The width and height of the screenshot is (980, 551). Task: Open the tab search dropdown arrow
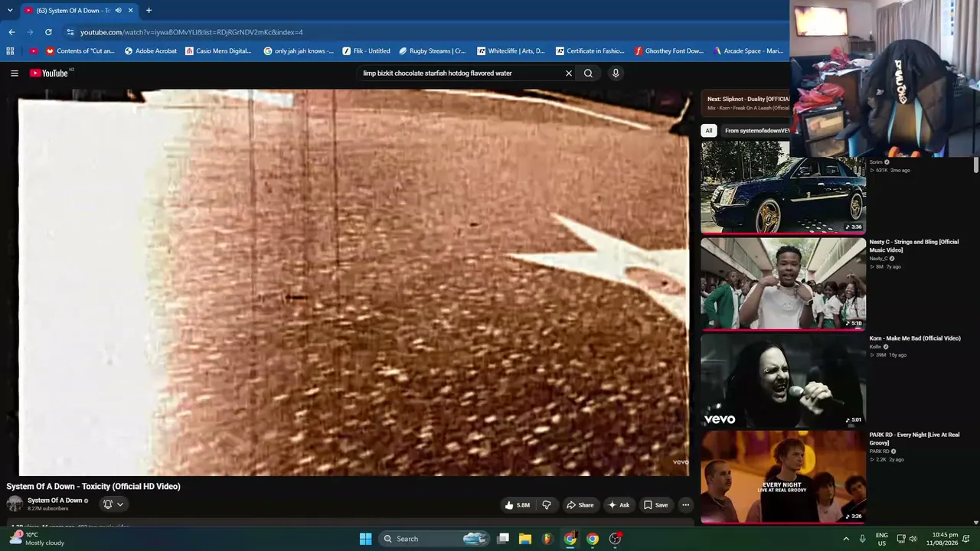point(9,11)
